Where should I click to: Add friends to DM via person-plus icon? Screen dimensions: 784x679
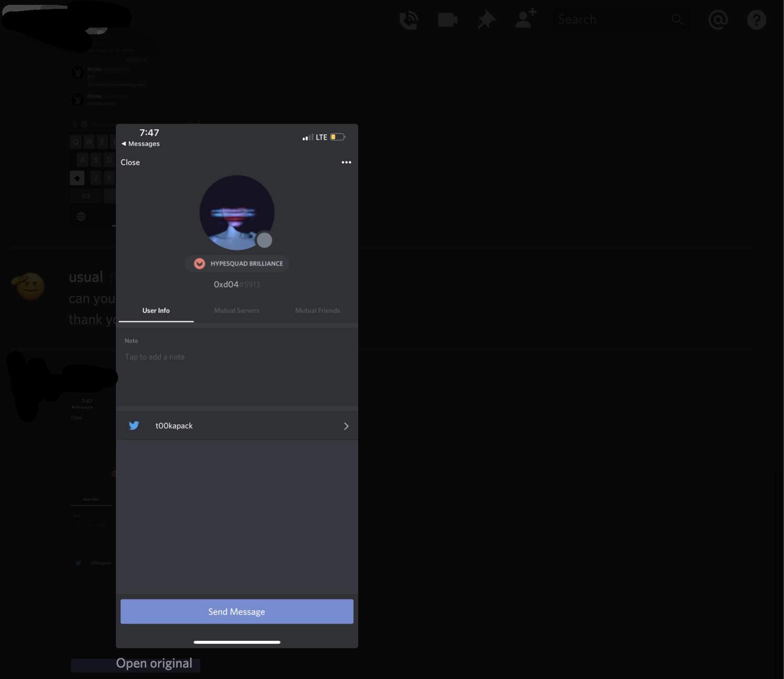click(x=525, y=19)
